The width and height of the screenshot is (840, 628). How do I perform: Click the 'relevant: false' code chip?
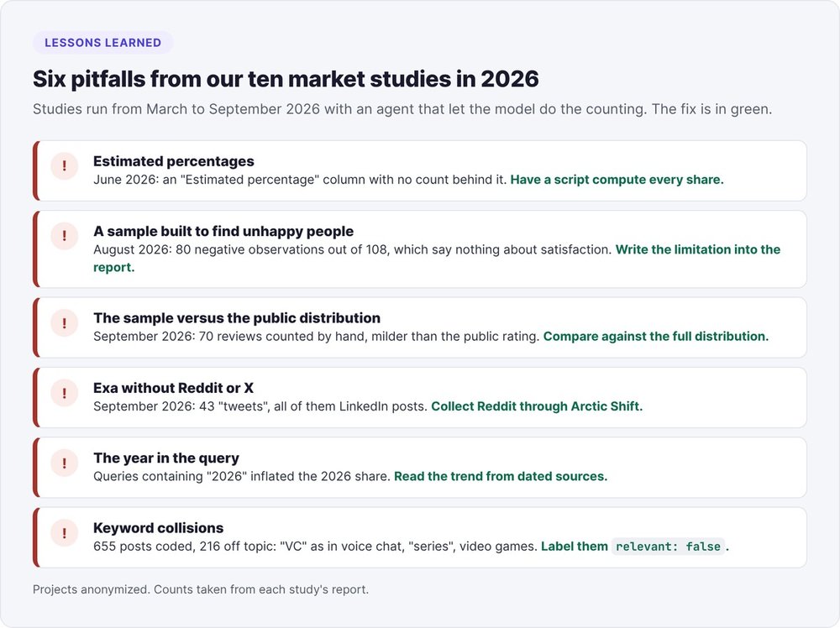coord(668,547)
